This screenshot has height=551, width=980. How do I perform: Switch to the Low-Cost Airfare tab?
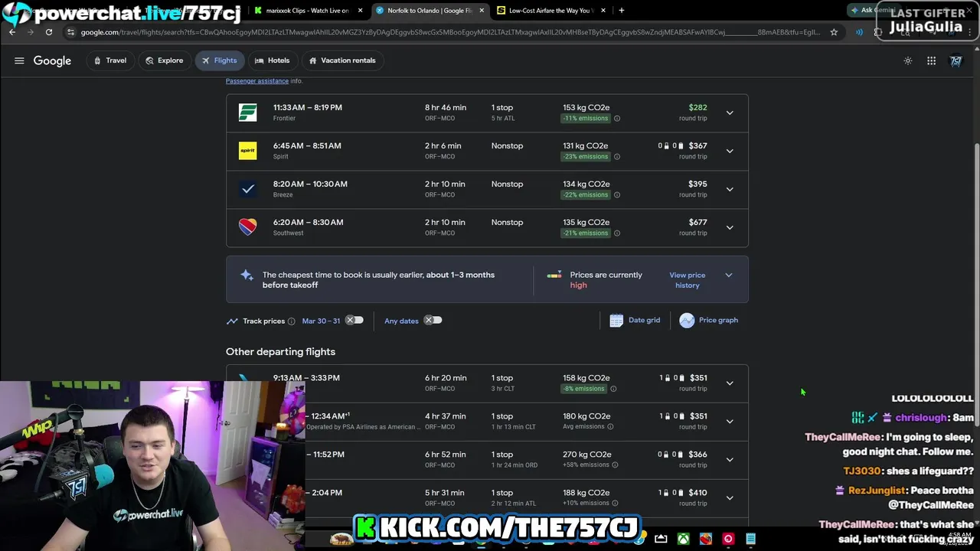pyautogui.click(x=550, y=10)
